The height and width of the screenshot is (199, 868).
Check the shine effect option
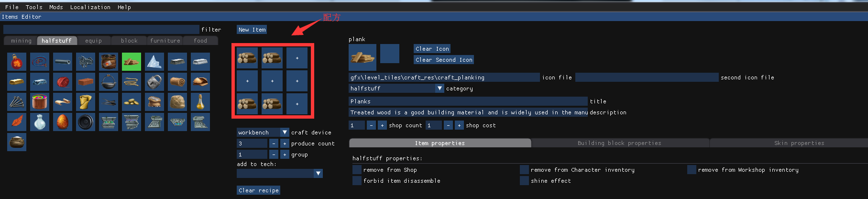pyautogui.click(x=524, y=180)
